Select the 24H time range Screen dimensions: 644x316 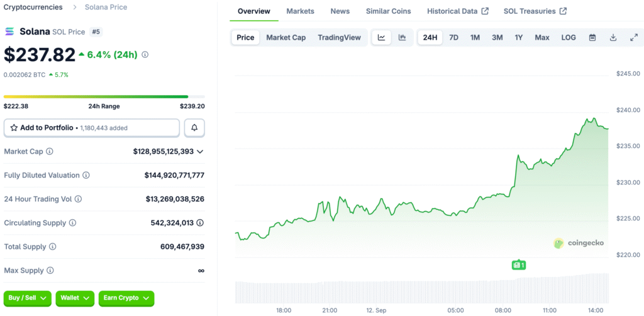(430, 38)
